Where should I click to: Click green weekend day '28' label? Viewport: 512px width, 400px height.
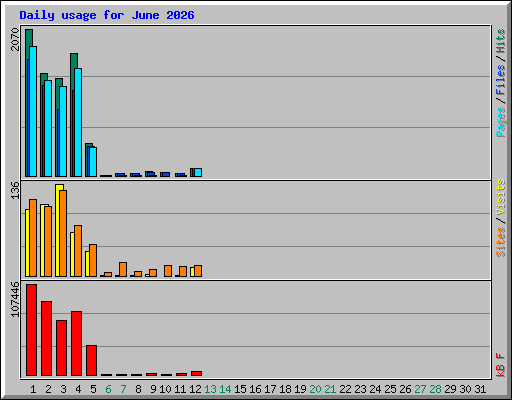click(435, 389)
